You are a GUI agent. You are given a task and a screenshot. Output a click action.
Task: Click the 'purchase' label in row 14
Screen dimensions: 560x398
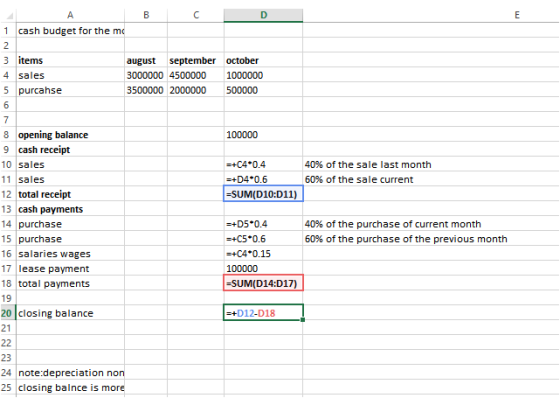pyautogui.click(x=40, y=224)
